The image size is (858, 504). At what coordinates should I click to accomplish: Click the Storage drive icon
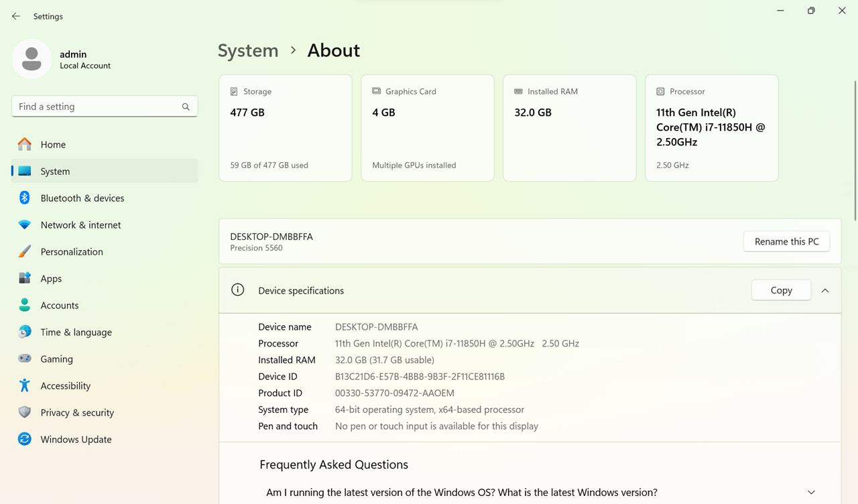(x=234, y=91)
